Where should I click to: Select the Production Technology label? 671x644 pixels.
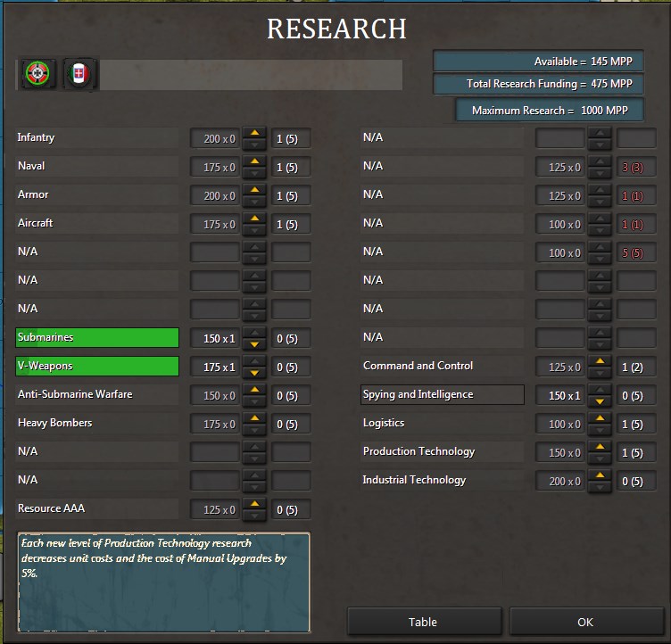tap(442, 452)
